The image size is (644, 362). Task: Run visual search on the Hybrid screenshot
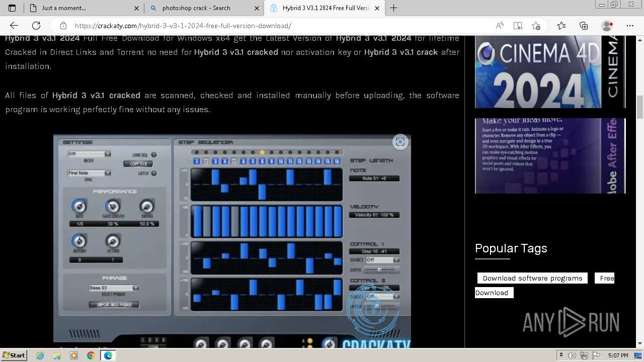tap(400, 142)
